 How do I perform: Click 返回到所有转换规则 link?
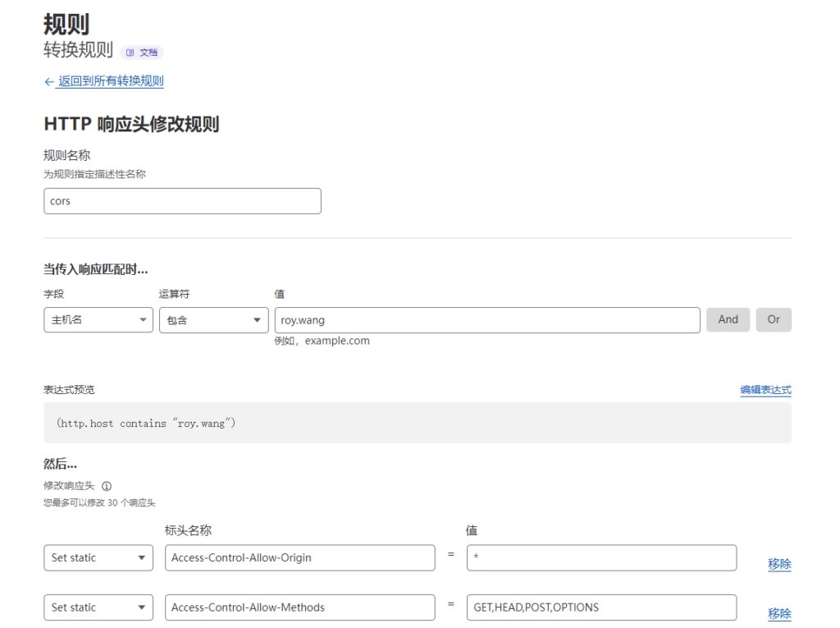pos(111,81)
